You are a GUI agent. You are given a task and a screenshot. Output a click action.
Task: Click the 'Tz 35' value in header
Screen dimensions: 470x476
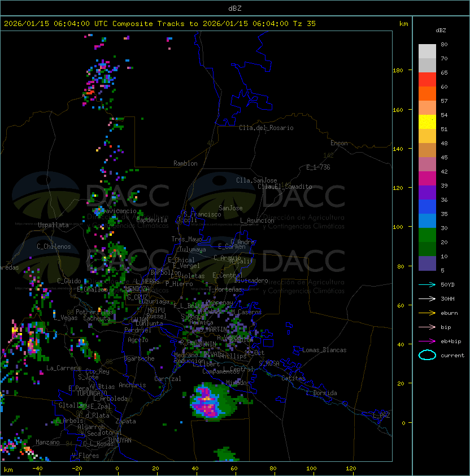pos(304,24)
